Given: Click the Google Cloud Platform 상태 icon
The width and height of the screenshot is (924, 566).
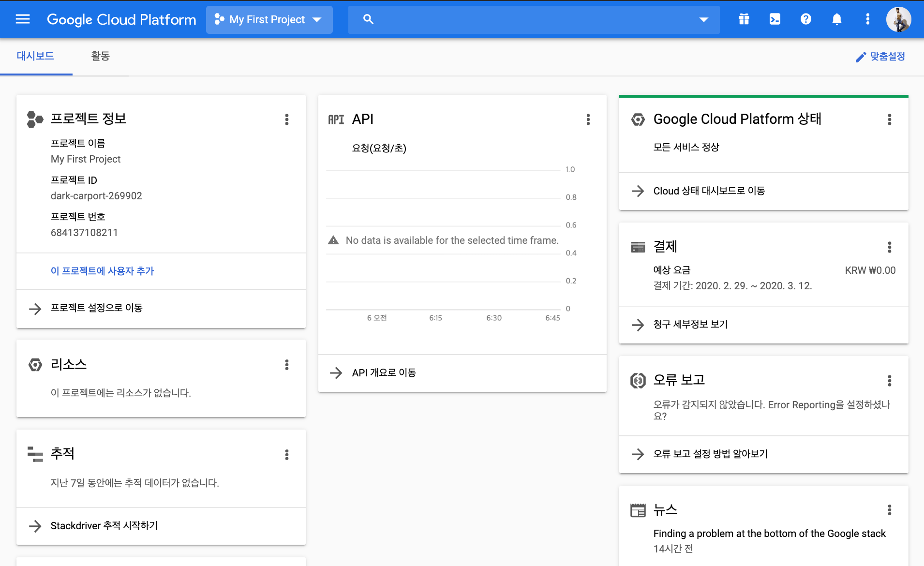Looking at the screenshot, I should (638, 119).
